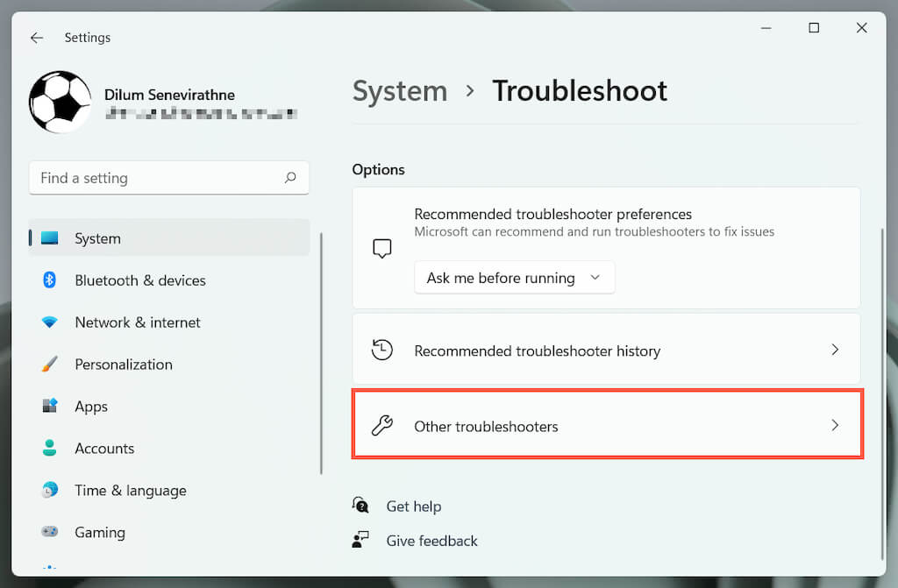Open the Get help link
898x588 pixels.
[413, 507]
